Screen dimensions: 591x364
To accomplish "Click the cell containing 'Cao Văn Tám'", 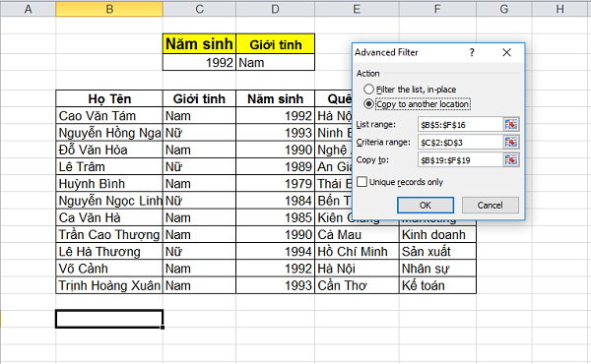I will 109,115.
